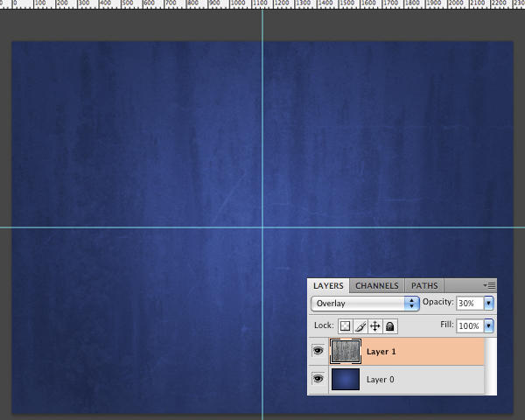525x420 pixels.
Task: Switch to the Paths tab
Action: (x=424, y=285)
